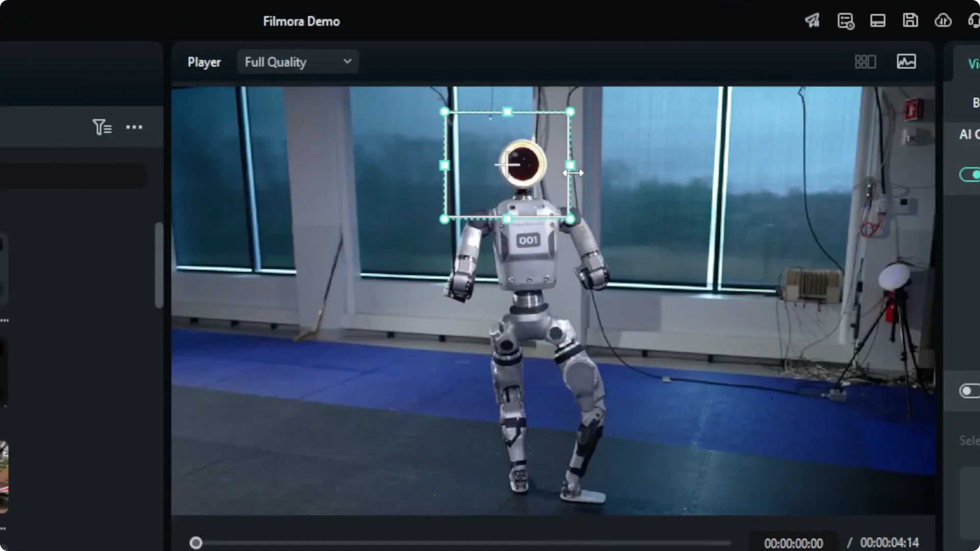The height and width of the screenshot is (551, 980).
Task: Open the cloud upload icon
Action: [943, 21]
